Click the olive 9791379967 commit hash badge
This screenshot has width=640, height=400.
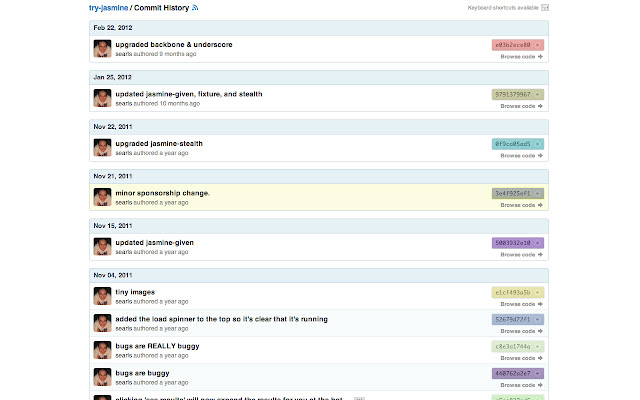(513, 95)
